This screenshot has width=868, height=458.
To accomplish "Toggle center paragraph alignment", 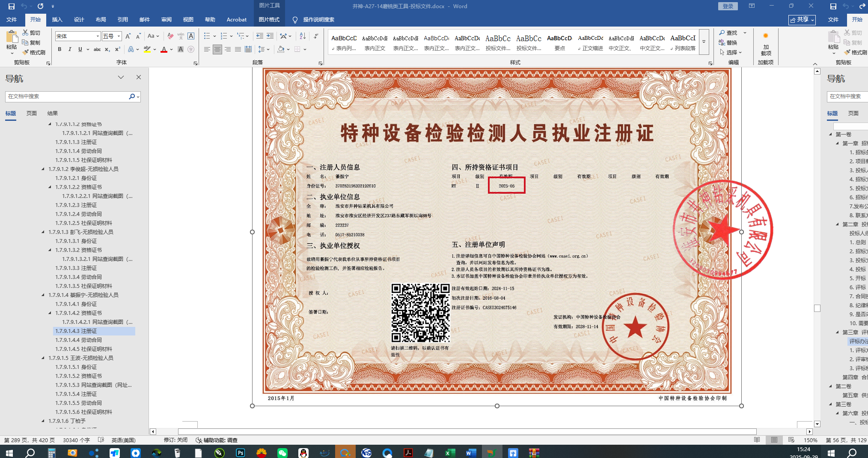I will [217, 49].
